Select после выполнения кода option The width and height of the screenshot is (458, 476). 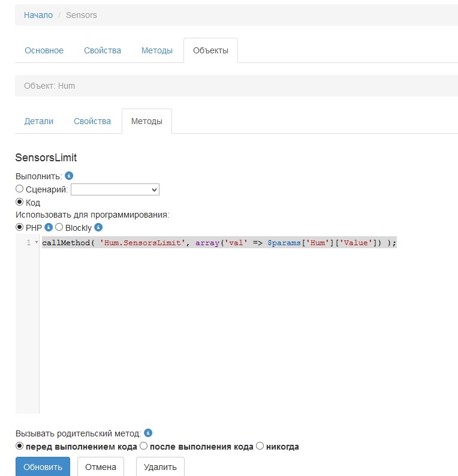[143, 446]
